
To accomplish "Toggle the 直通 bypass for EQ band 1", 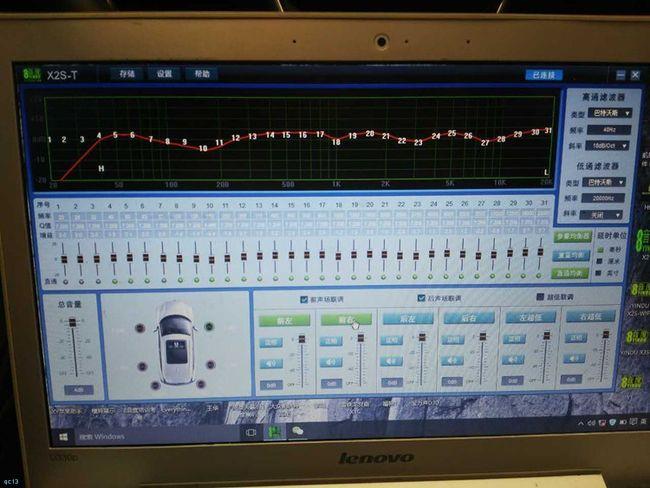I will point(65,282).
